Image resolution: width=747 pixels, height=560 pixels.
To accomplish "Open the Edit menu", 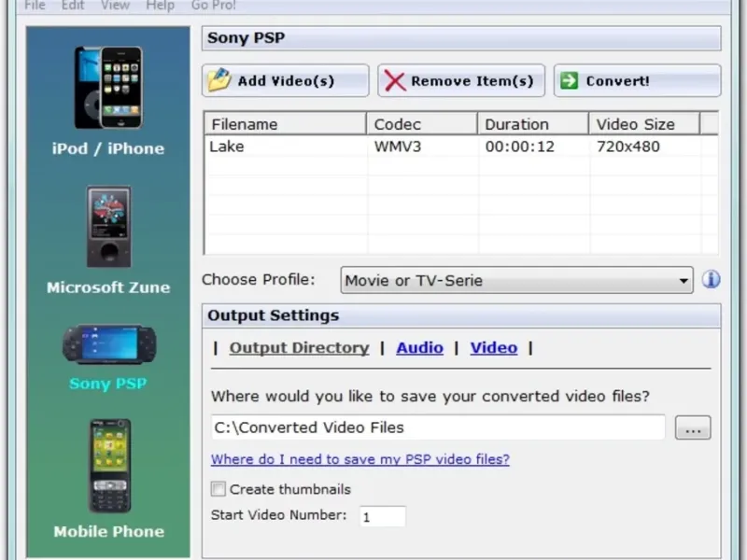I will [x=73, y=6].
